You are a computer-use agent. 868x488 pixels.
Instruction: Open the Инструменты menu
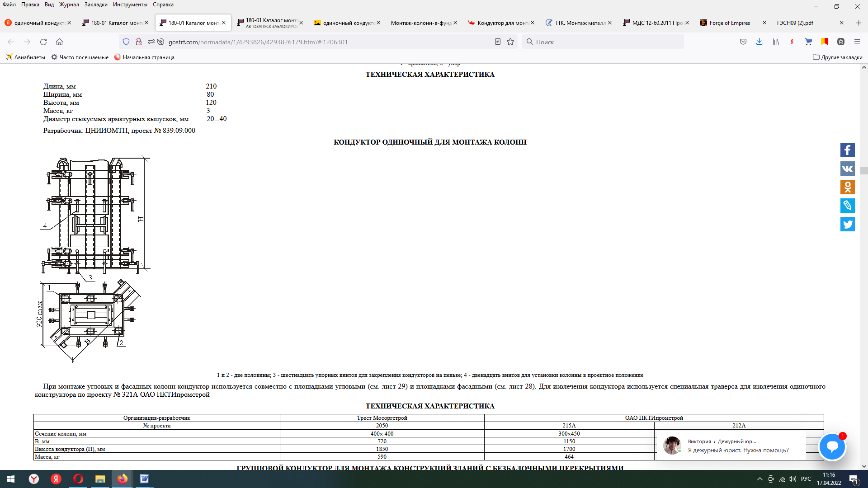(130, 5)
